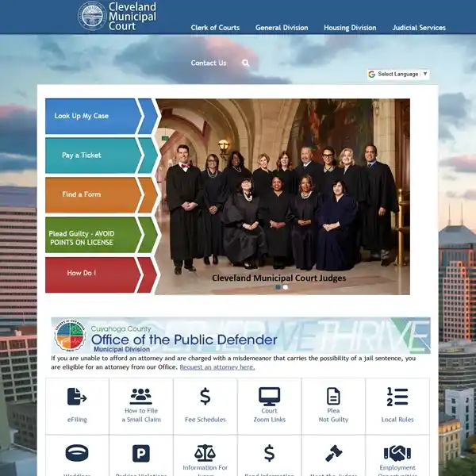This screenshot has height=476, width=476.
Task: Open Housing Division menu
Action: coord(350,28)
